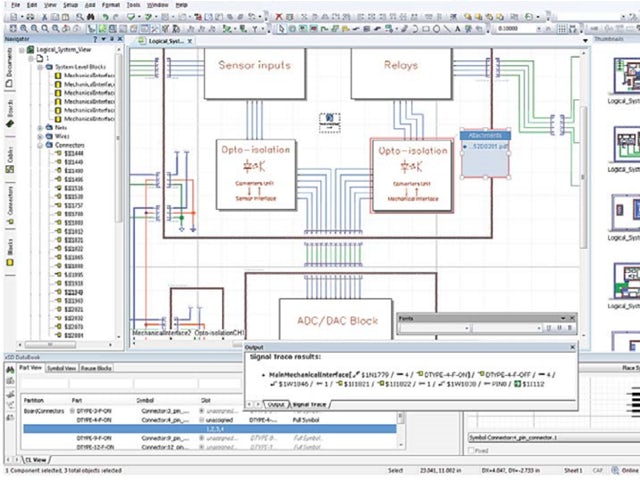The width and height of the screenshot is (640, 480).
Task: Click the green Undo arrow icon
Action: click(x=105, y=17)
